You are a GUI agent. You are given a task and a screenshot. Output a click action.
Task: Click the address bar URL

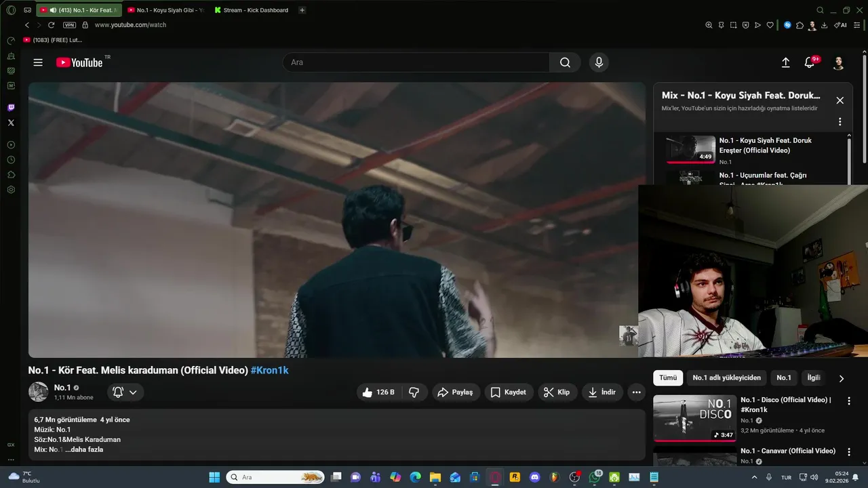(x=130, y=25)
